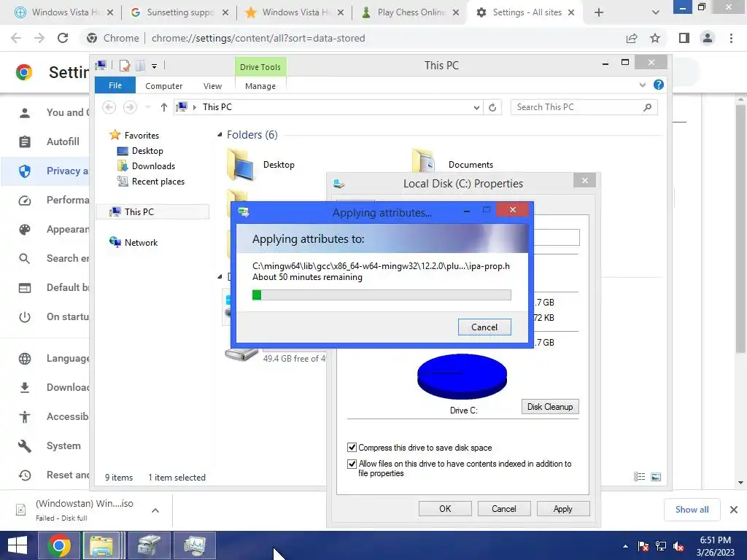Open File tab in This PC window
The width and height of the screenshot is (747, 560).
(115, 85)
